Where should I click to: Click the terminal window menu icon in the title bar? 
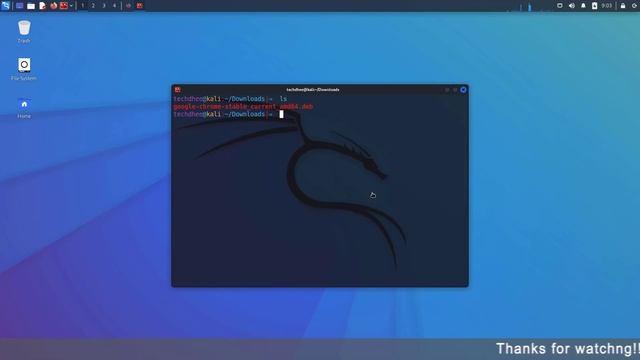coord(178,90)
